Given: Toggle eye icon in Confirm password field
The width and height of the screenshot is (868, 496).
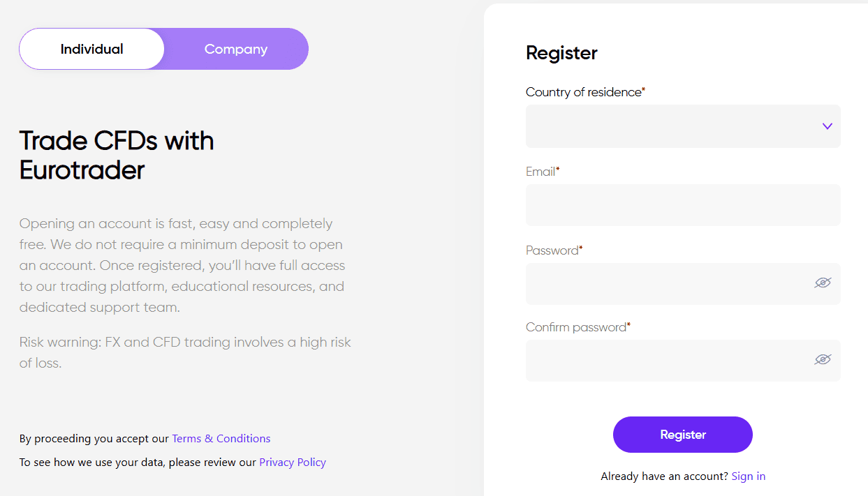Looking at the screenshot, I should pos(823,359).
